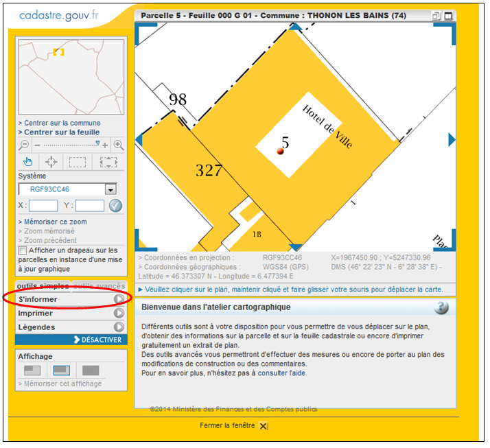Image resolution: width=490 pixels, height=448 pixels.
Task: Enable flag display on pending parcels checkbox
Action: click(23, 251)
